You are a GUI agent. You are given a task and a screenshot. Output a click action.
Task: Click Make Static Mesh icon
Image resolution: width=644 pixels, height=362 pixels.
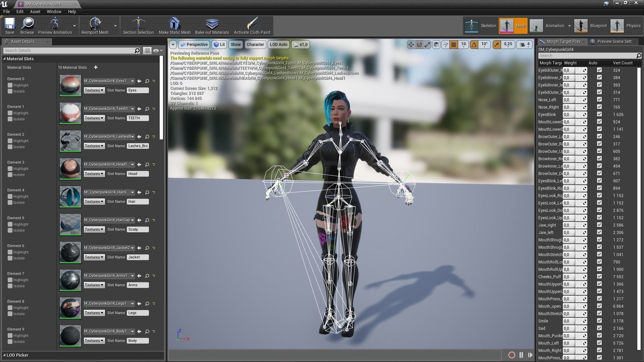174,26
